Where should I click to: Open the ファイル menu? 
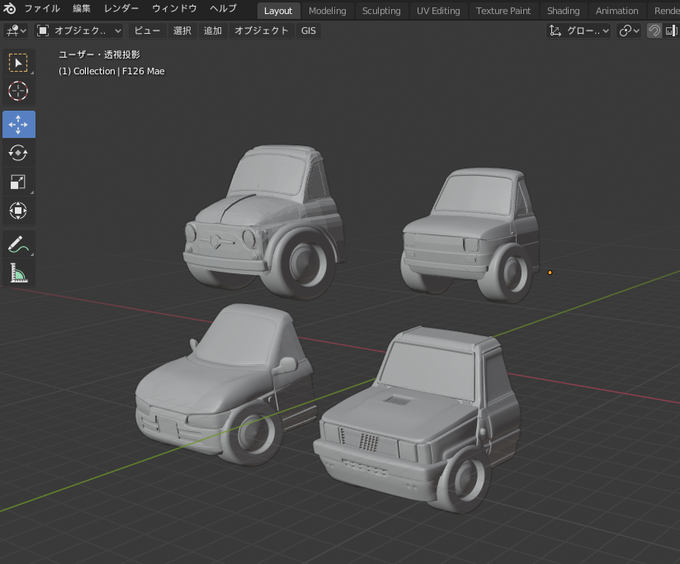(x=42, y=8)
